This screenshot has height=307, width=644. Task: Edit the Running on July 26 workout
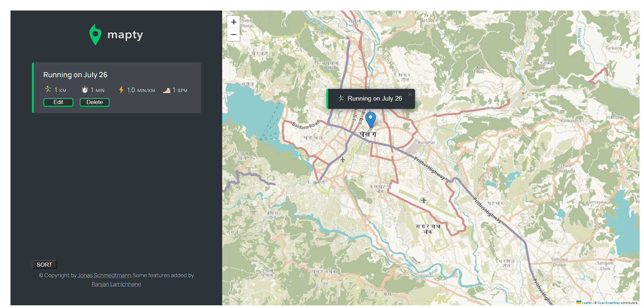pyautogui.click(x=58, y=102)
